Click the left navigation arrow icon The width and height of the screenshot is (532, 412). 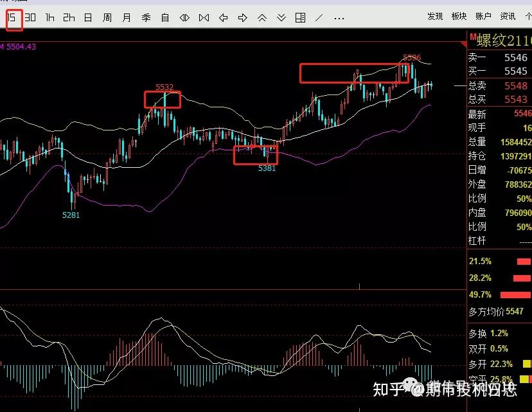(224, 18)
